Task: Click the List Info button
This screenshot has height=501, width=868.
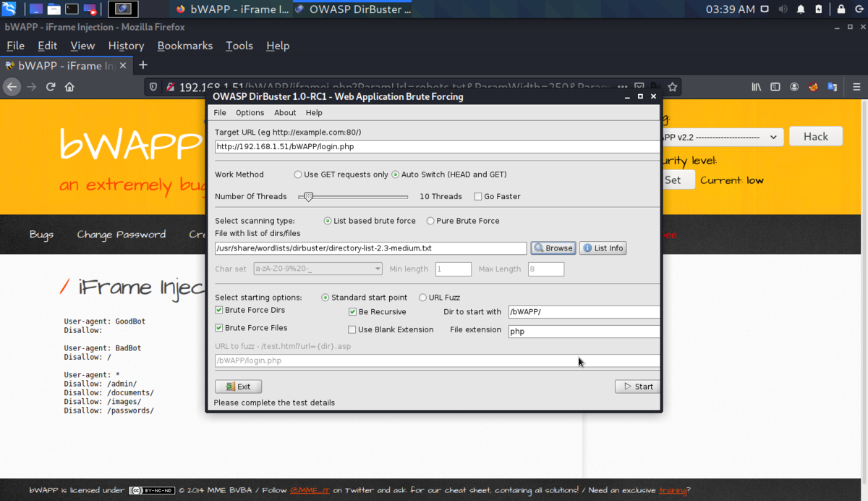Action: point(603,248)
